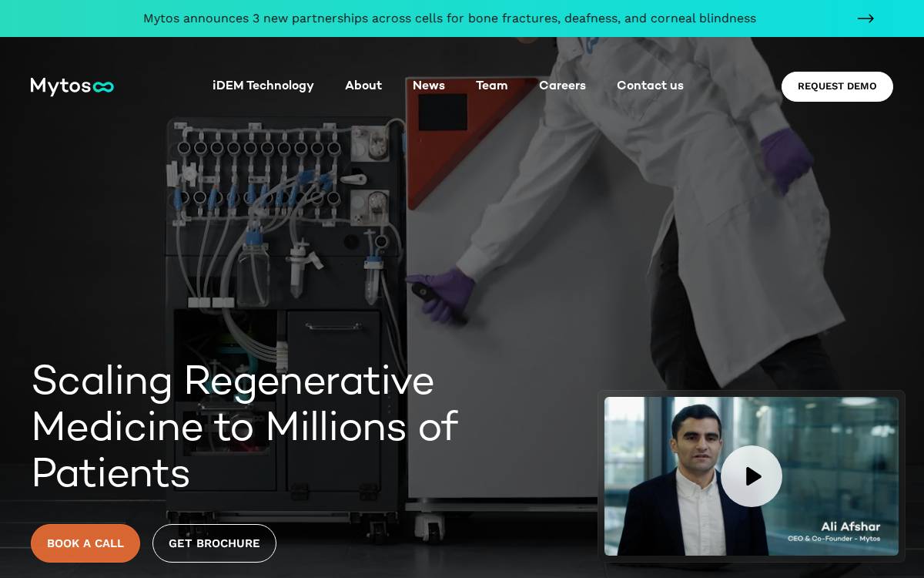924x578 pixels.
Task: Open the announcement banner arrow
Action: pyautogui.click(x=865, y=18)
